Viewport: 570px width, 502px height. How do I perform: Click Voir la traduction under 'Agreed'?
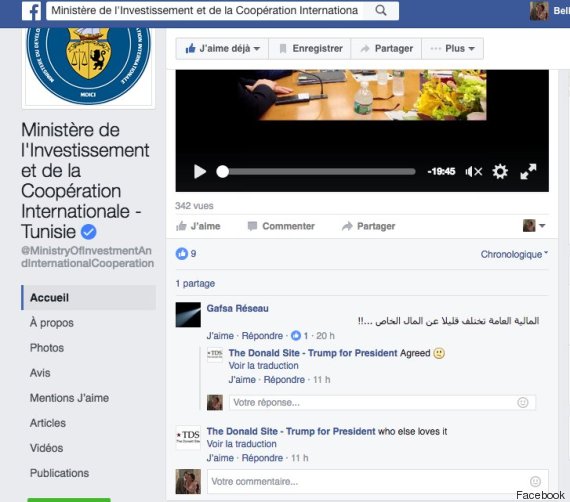tap(264, 365)
